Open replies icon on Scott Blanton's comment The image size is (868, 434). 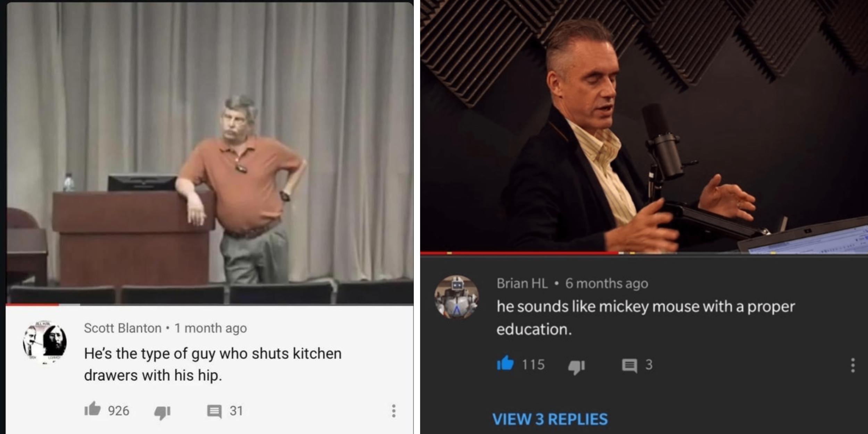tap(214, 411)
